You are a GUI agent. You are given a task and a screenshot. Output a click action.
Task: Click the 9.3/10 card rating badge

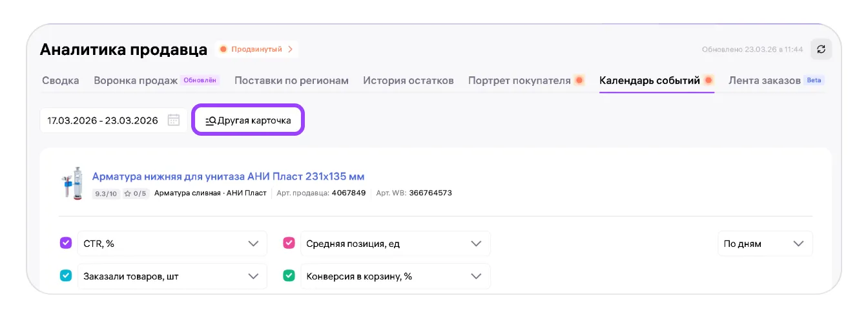point(106,193)
